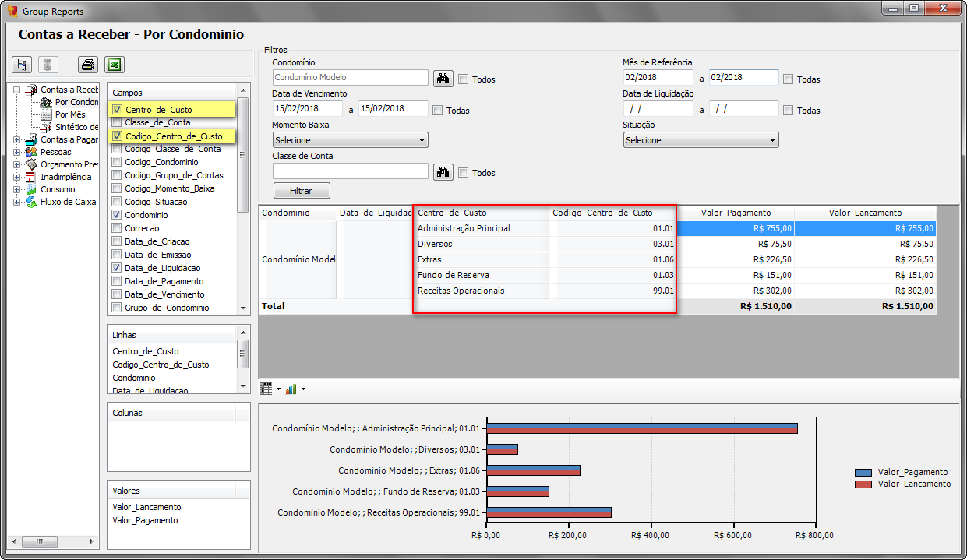Viewport: 967px width, 560px height.
Task: Click the Data de Vencimento start field
Action: pos(308,109)
